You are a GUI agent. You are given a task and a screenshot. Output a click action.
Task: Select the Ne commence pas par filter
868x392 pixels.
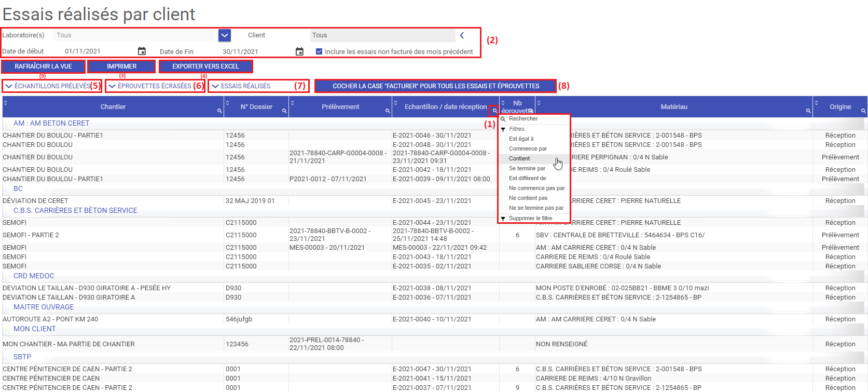click(534, 188)
